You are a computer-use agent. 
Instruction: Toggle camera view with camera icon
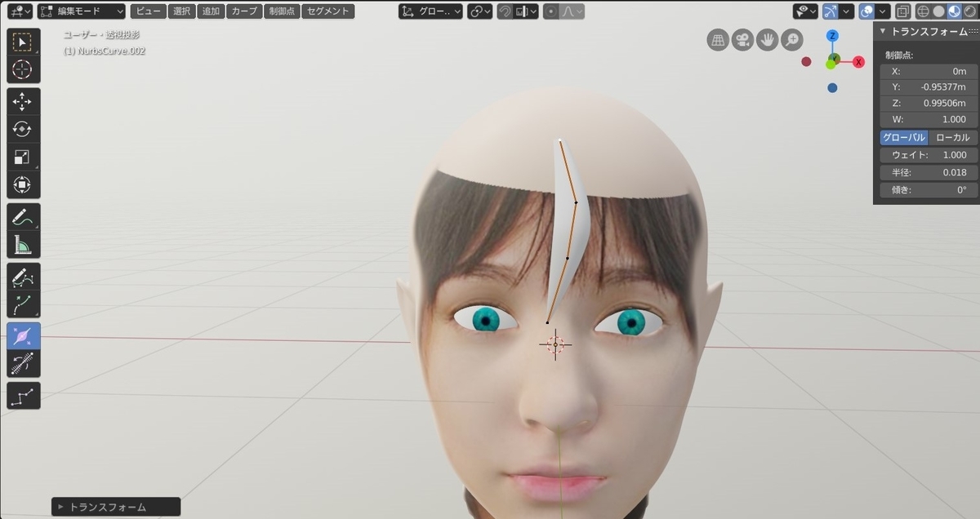pos(742,40)
